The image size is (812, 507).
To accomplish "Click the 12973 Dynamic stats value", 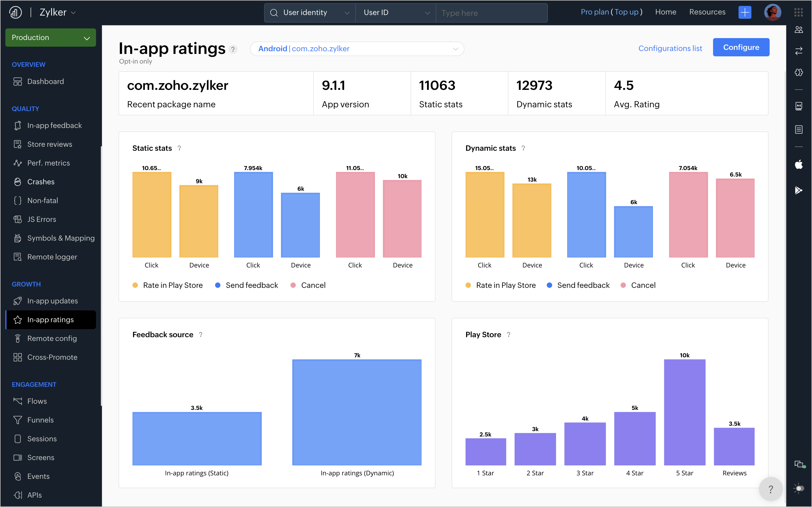I will (x=534, y=86).
